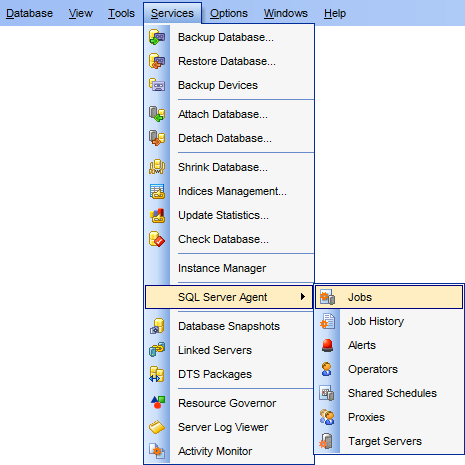465x465 pixels.
Task: Click the Attach Database icon
Action: (x=157, y=114)
